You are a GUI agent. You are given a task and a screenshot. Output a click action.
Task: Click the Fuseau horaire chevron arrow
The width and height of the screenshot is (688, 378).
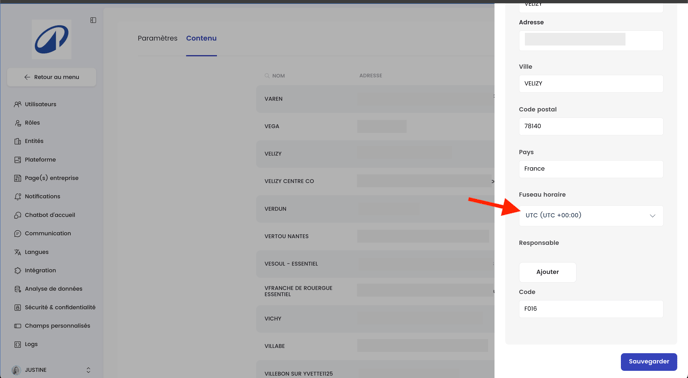(x=652, y=216)
